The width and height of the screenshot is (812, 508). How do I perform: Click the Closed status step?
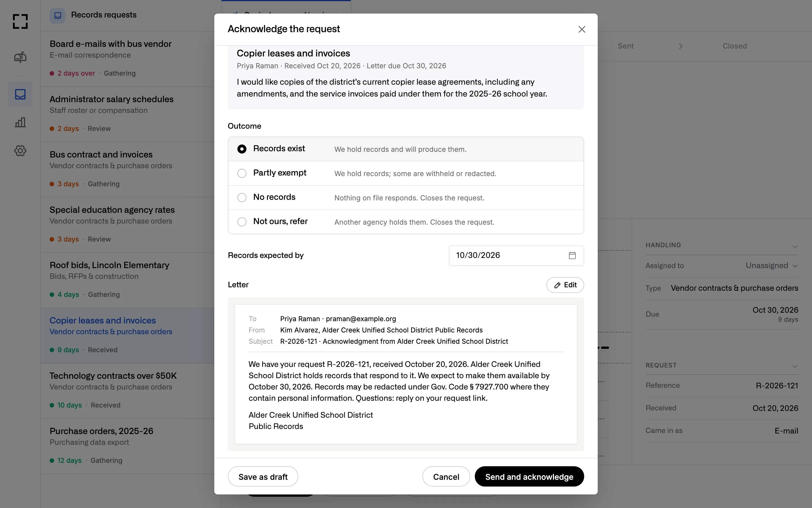click(734, 46)
